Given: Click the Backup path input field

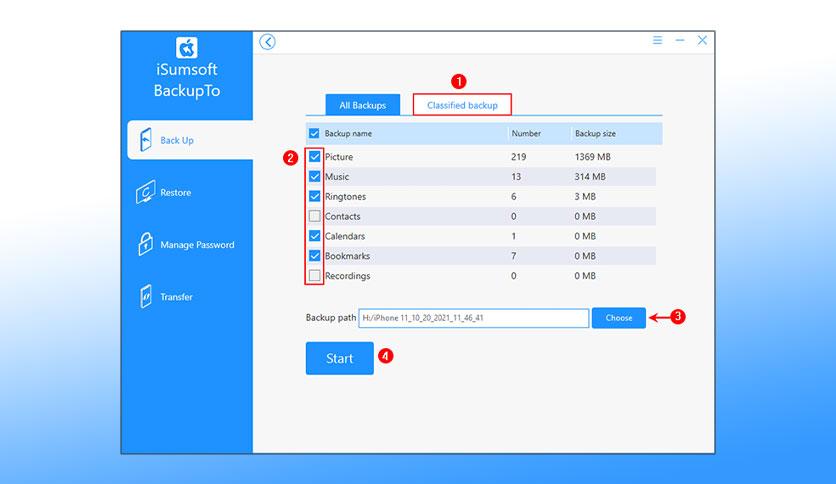Looking at the screenshot, I should click(x=473, y=318).
